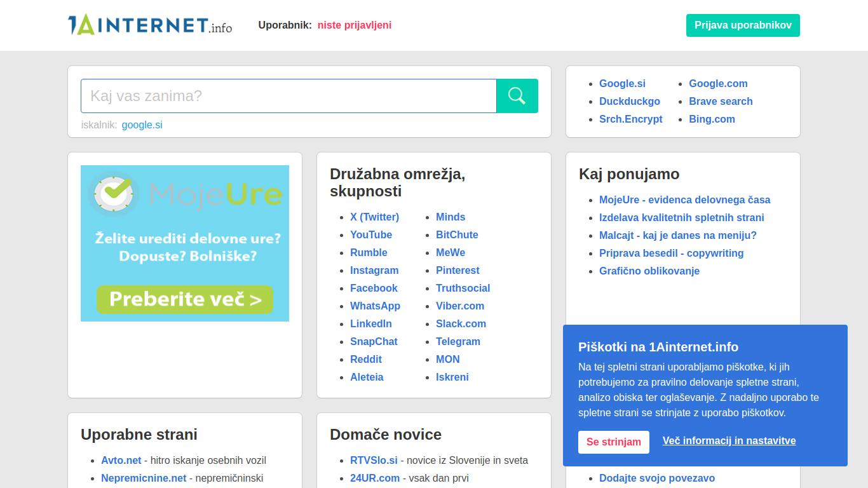Open the BitChute link
Viewport: 868px width, 488px height.
coord(457,235)
